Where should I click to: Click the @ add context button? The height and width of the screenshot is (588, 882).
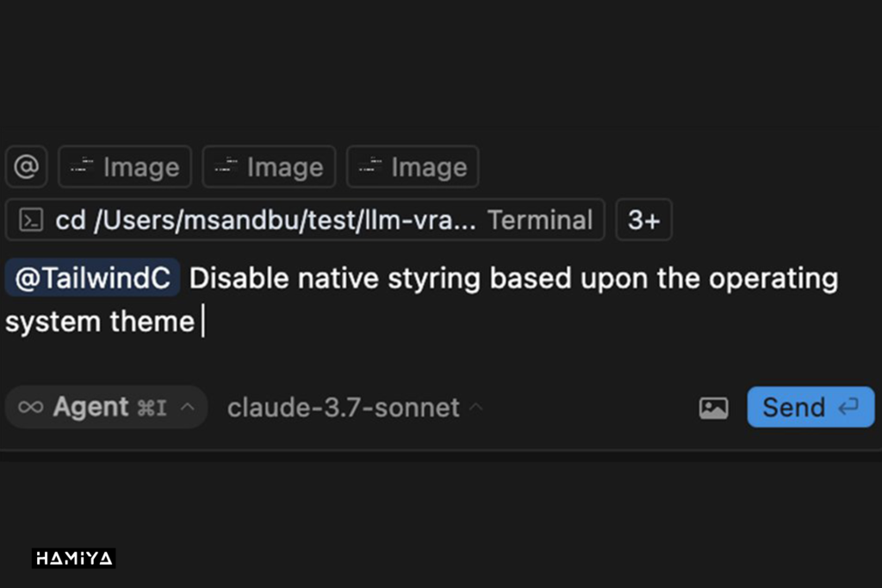pos(26,167)
